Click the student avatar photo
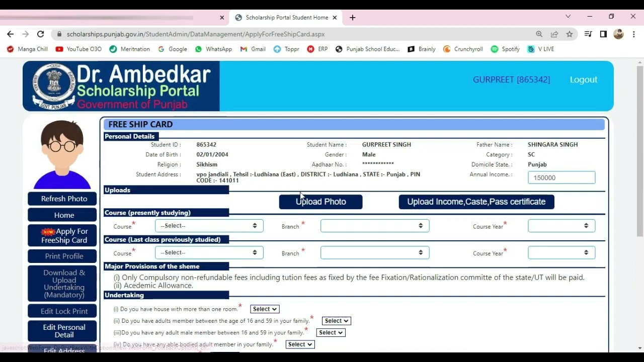 click(x=62, y=154)
